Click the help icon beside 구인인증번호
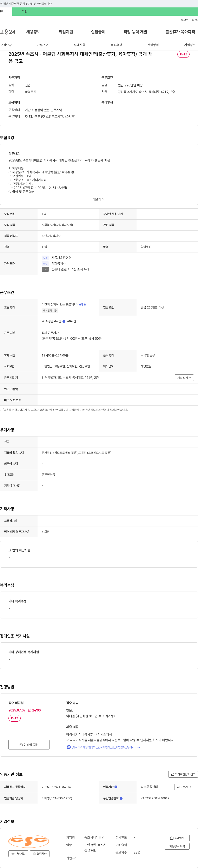Image resolution: width=198 pixels, height=868 pixels. click(x=121, y=798)
